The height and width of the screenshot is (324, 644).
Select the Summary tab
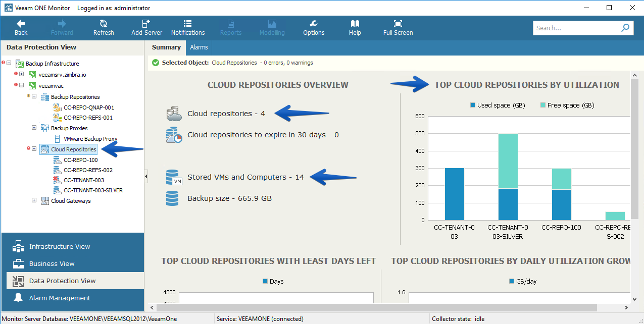(x=166, y=47)
